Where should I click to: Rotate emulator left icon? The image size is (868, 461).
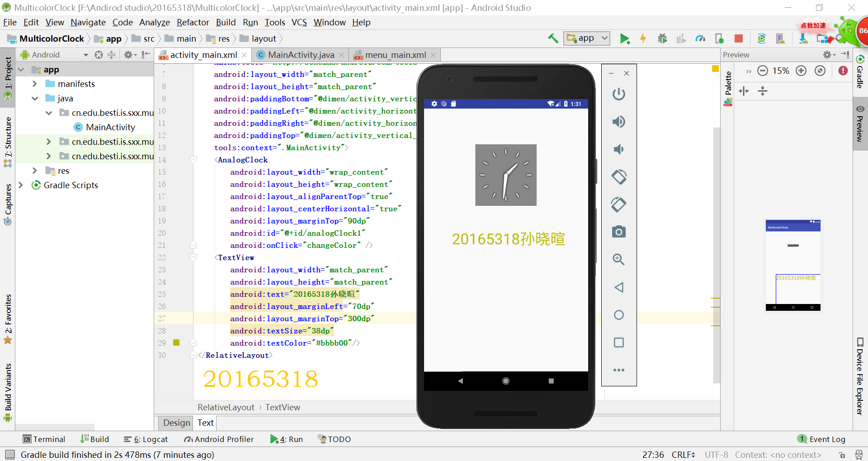619,177
